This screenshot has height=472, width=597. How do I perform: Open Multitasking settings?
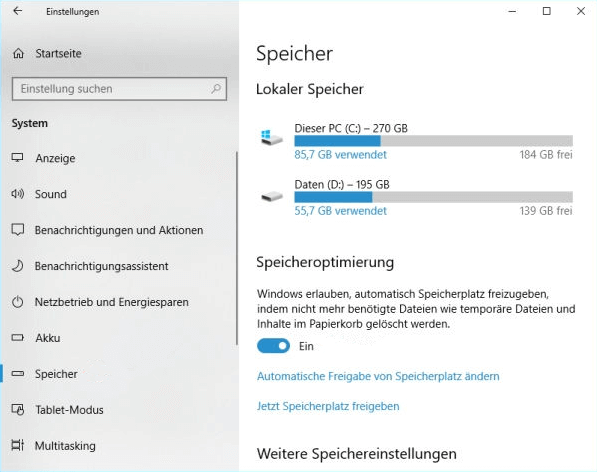65,446
